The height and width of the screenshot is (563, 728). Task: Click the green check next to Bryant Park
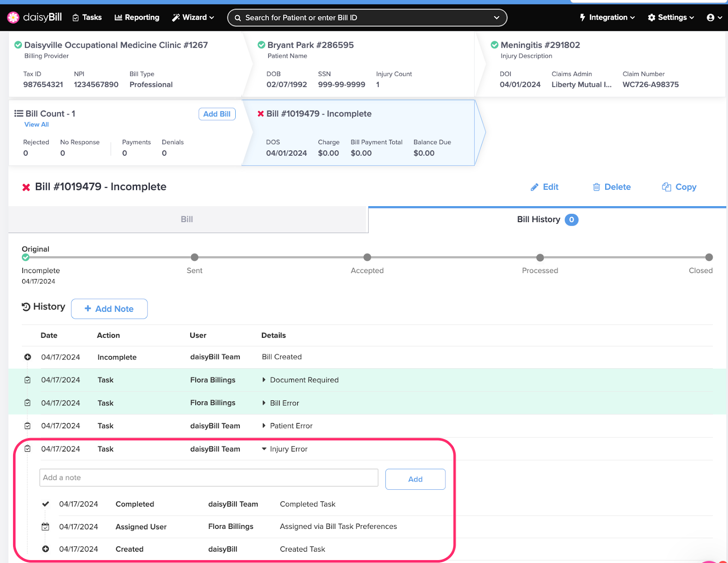pyautogui.click(x=261, y=45)
